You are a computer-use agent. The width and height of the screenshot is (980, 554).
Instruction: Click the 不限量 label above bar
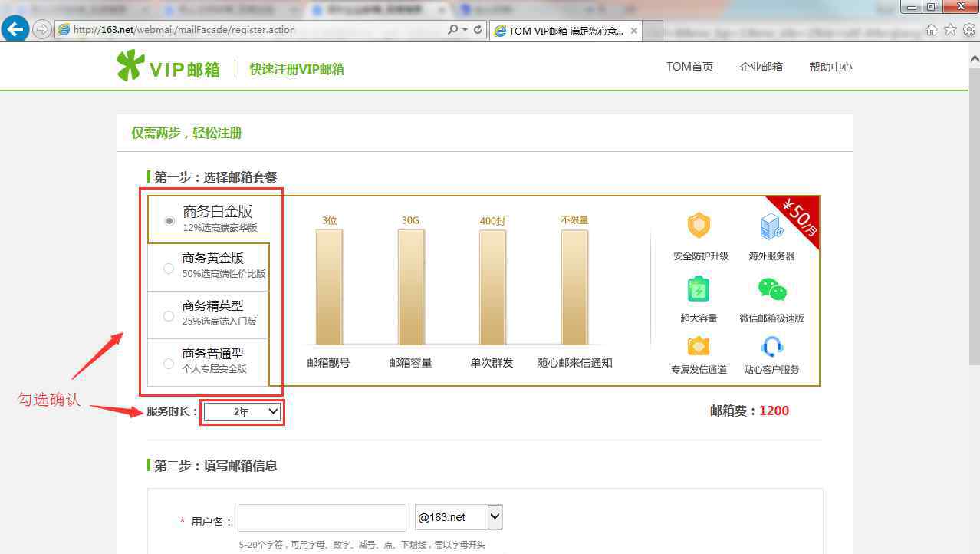click(x=574, y=219)
